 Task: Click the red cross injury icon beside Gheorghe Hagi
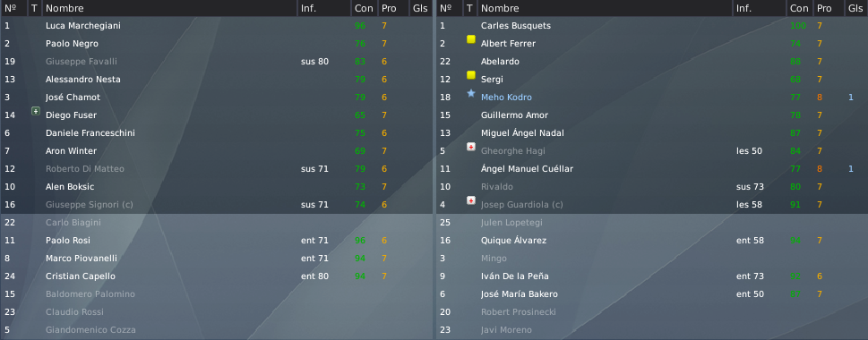(x=471, y=147)
